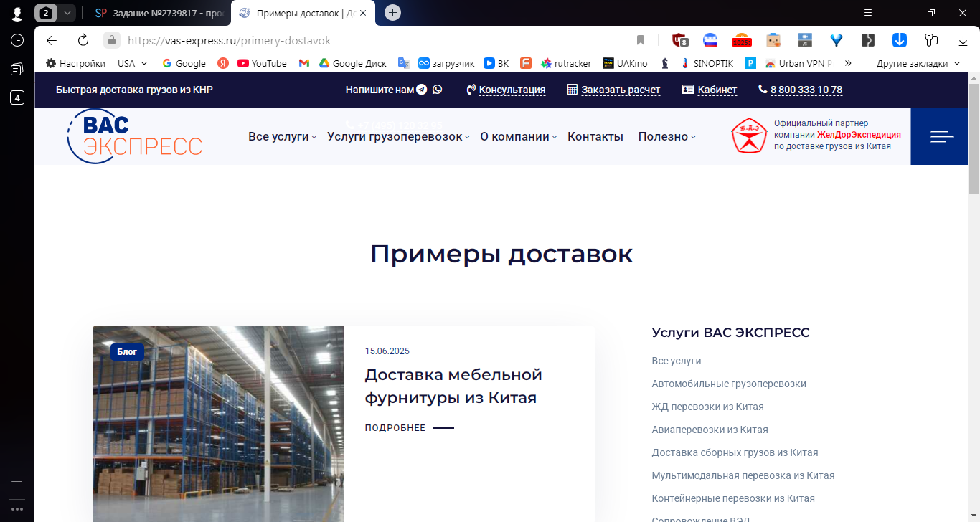Add a new browser tab
980x522 pixels.
[392, 12]
